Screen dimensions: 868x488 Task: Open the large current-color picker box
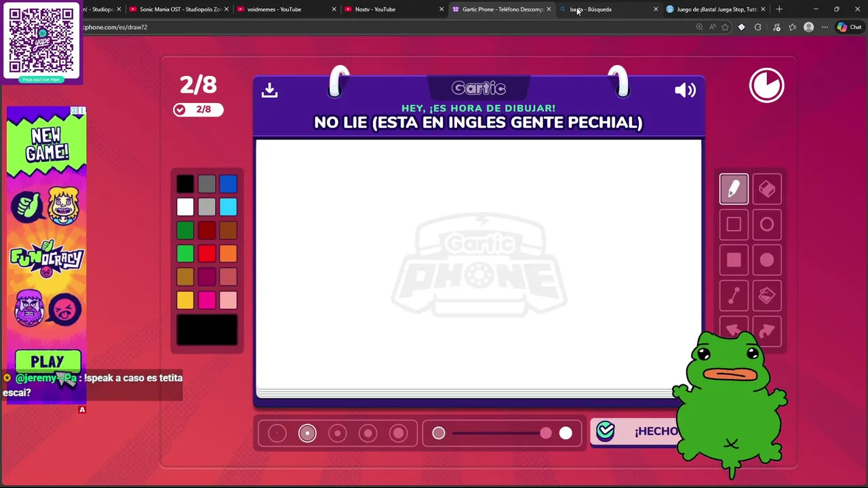(x=207, y=330)
